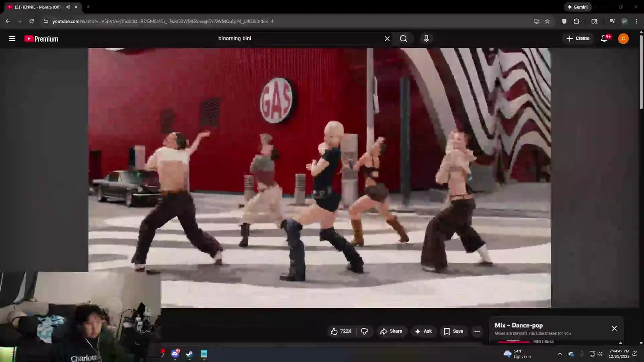Close the Mix - Dance-pop panel

(x=614, y=328)
